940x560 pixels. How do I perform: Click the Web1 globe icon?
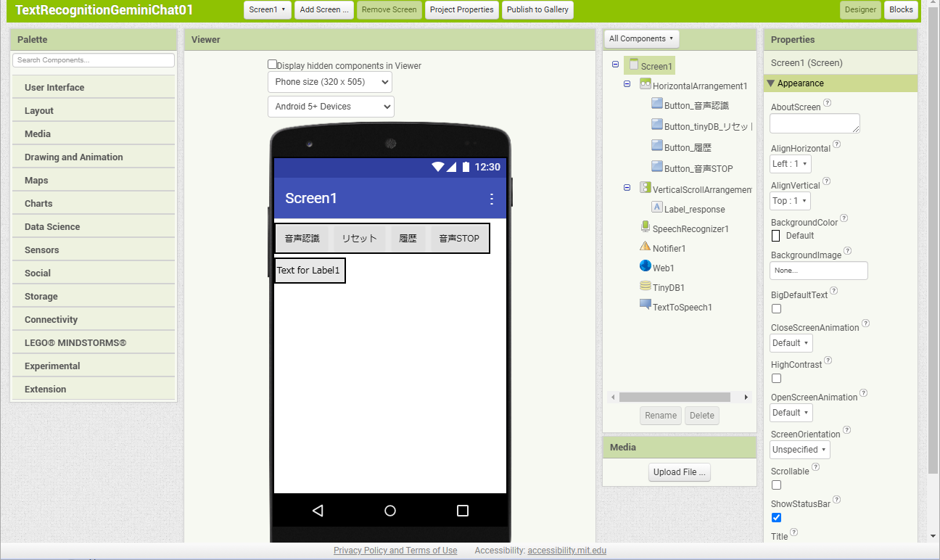click(646, 266)
